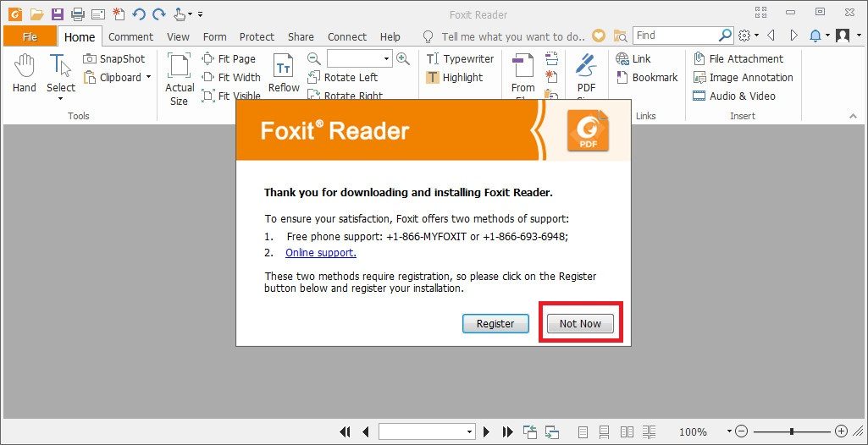Screen dimensions: 868x445
Task: Click the create new PDF star icon in quick access toolbar
Action: pyautogui.click(x=118, y=14)
